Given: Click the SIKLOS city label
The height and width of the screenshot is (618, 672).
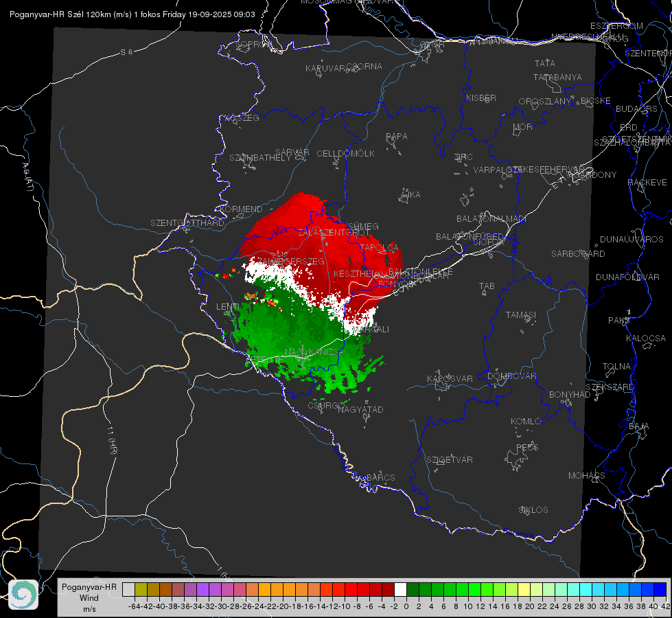Looking at the screenshot, I should pos(533,510).
